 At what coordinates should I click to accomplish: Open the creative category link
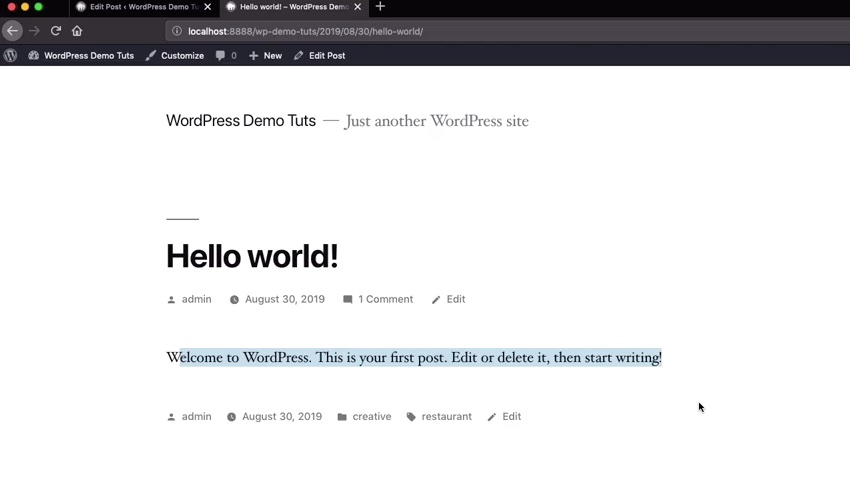pos(372,416)
